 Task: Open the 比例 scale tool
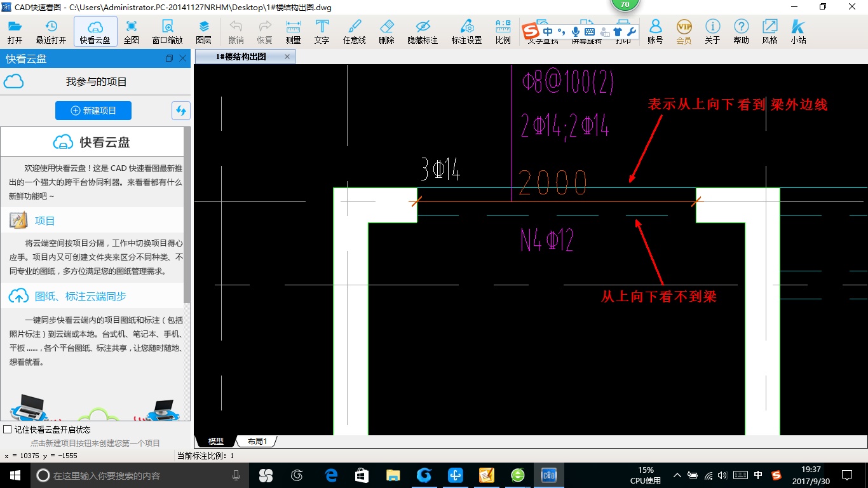pos(503,32)
